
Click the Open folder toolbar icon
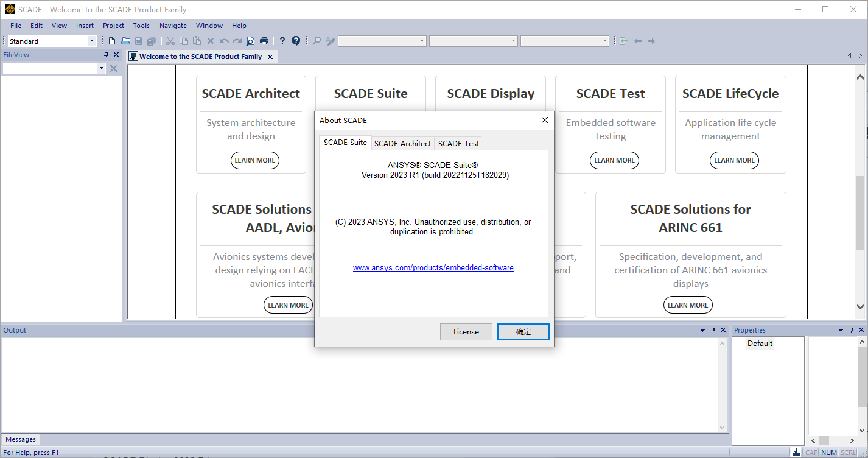point(125,41)
